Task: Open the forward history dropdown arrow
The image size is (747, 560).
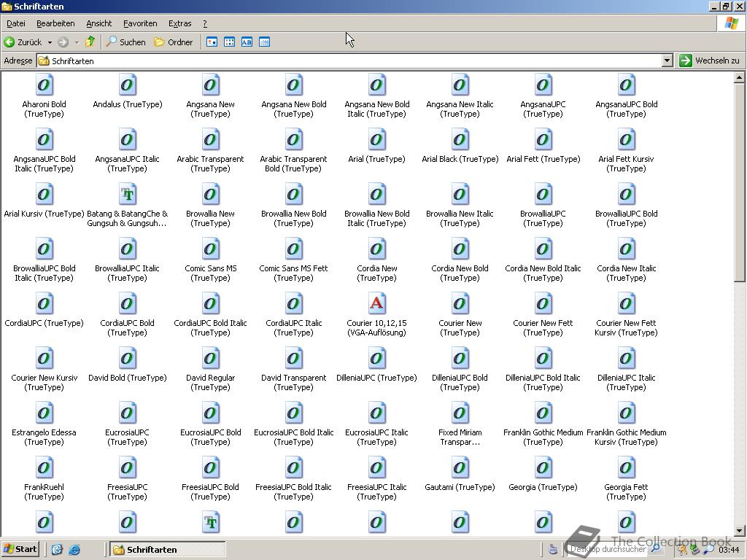Action: tap(77, 42)
